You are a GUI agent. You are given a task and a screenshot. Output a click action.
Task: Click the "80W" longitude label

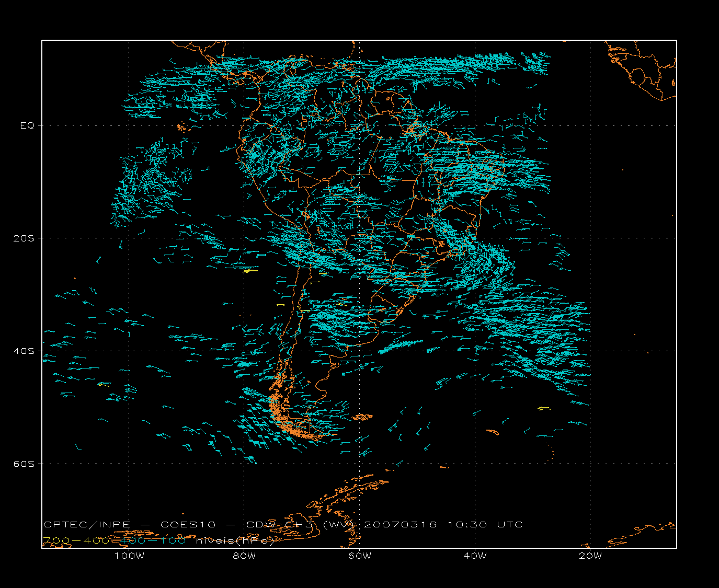244,556
